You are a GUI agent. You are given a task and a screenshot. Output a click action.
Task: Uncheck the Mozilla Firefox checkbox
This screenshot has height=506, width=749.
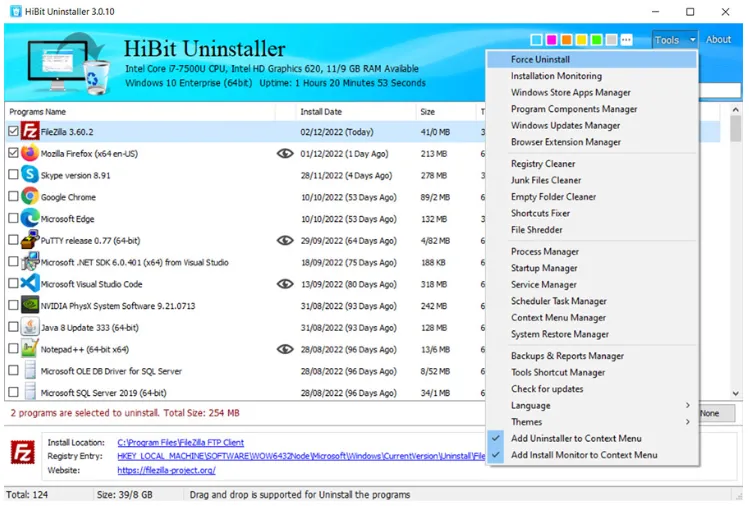tap(13, 153)
